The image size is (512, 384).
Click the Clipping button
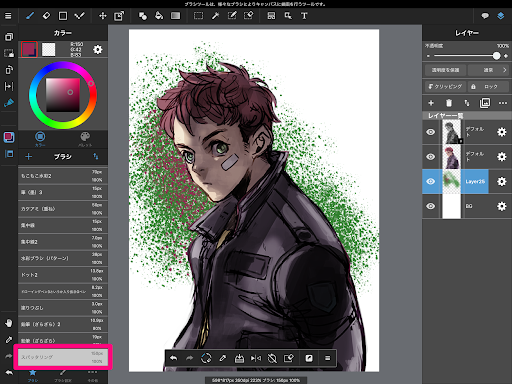pos(445,87)
